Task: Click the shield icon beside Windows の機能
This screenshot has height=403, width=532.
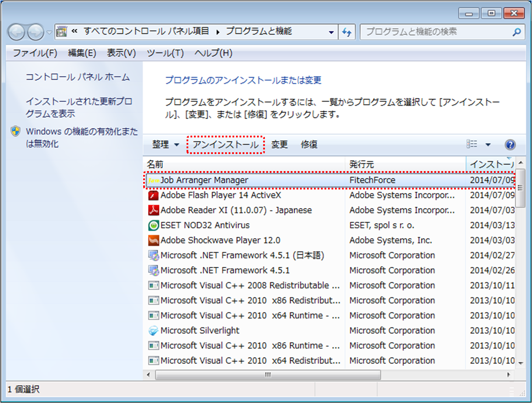Action: [16, 132]
